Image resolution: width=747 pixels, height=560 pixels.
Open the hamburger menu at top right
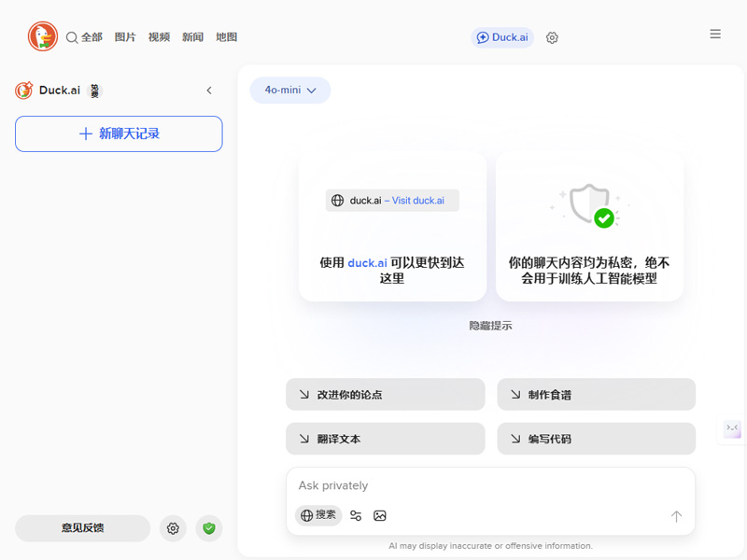point(715,35)
